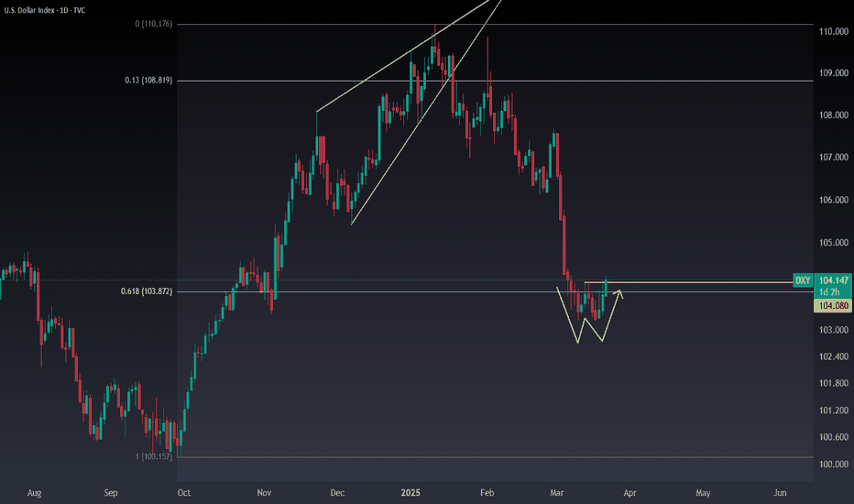Click the 102.400 price axis label
This screenshot has width=854, height=504.
tap(833, 356)
